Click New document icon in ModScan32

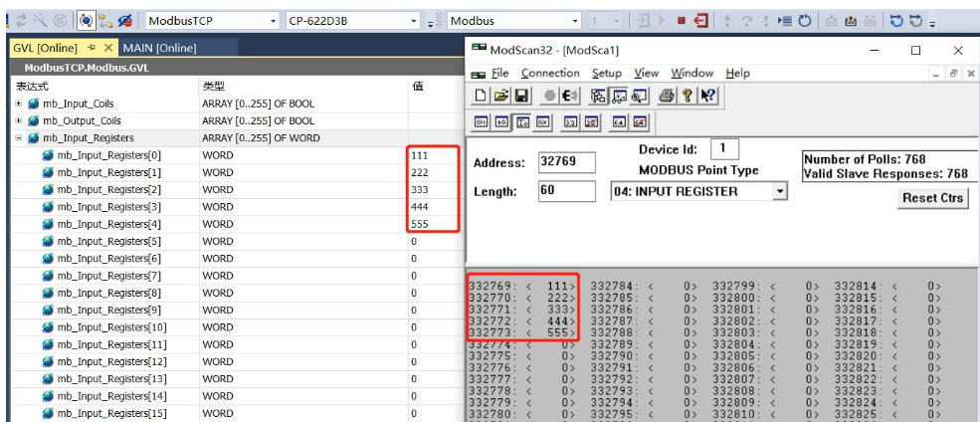click(480, 96)
